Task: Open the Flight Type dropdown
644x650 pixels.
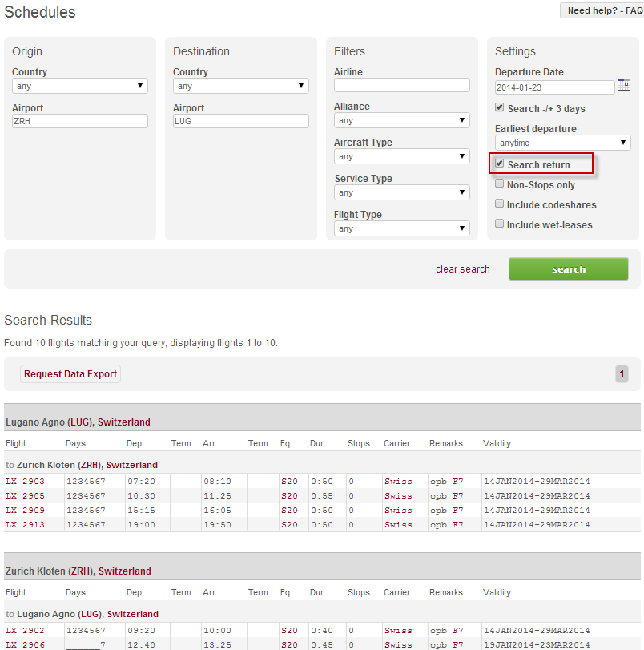Action: [x=401, y=228]
